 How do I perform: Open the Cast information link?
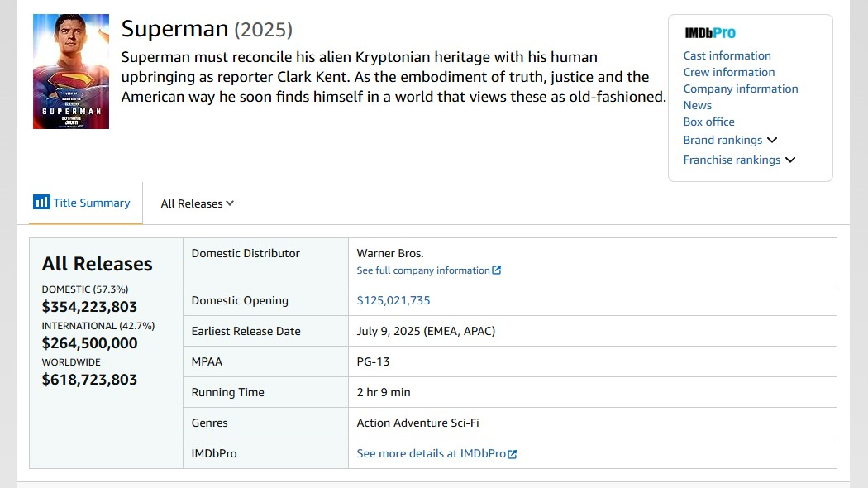tap(727, 55)
